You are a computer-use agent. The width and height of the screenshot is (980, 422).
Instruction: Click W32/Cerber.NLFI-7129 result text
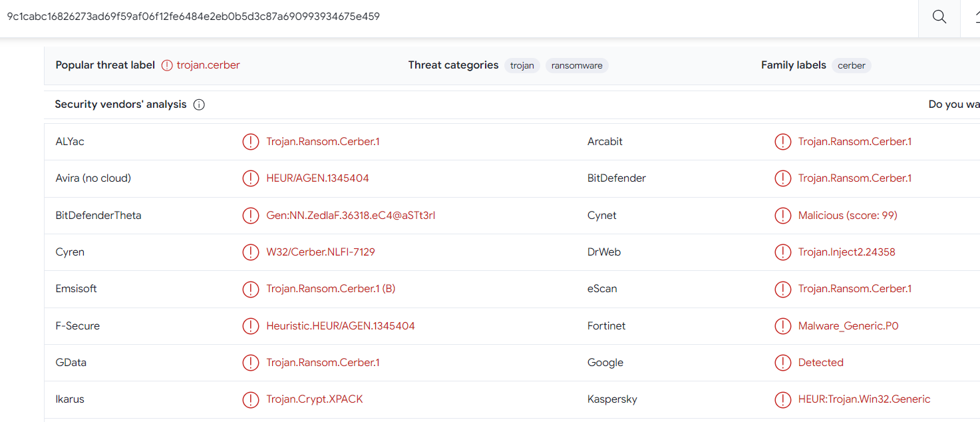321,252
